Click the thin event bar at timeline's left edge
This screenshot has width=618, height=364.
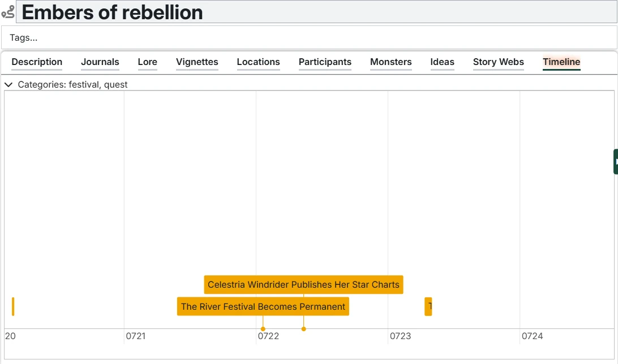tap(13, 306)
